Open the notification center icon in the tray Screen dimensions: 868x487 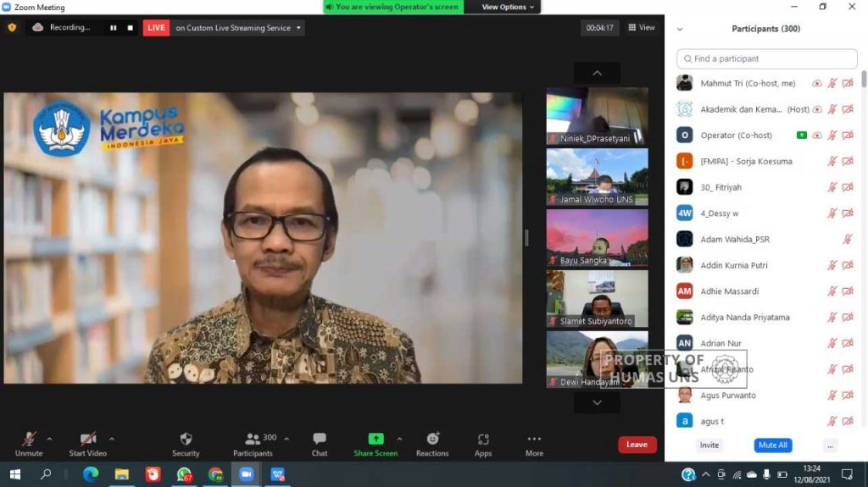[847, 474]
